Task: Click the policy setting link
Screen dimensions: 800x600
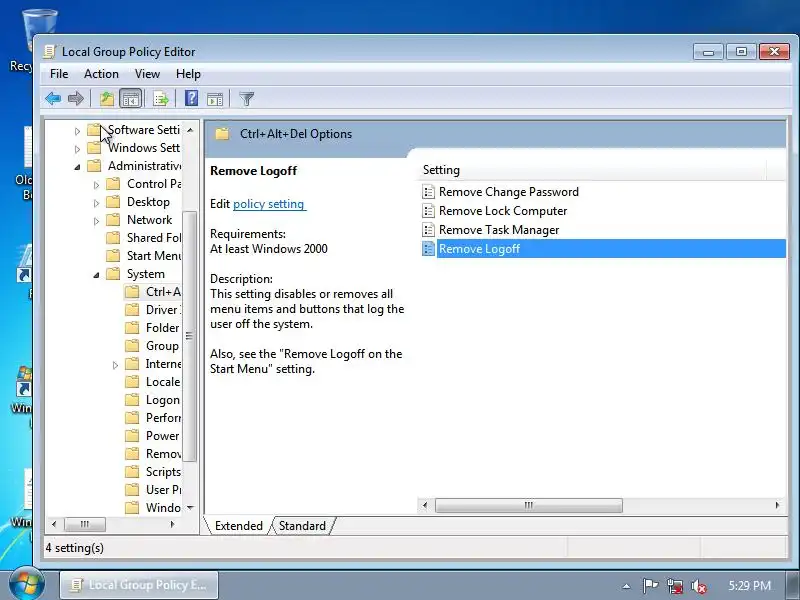Action: coord(269,204)
